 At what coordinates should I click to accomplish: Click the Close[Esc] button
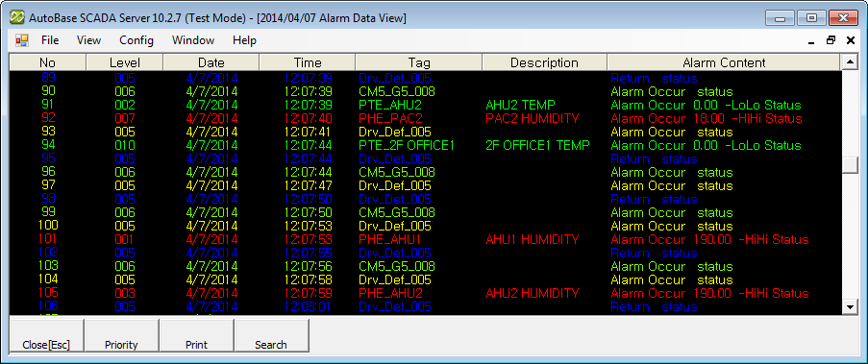46,335
